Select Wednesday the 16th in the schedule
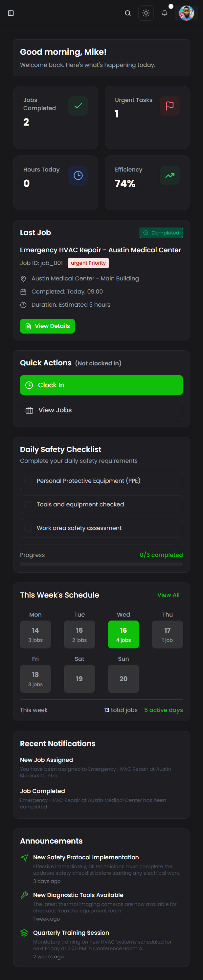Viewport: 203px width, 980px height. point(124,634)
